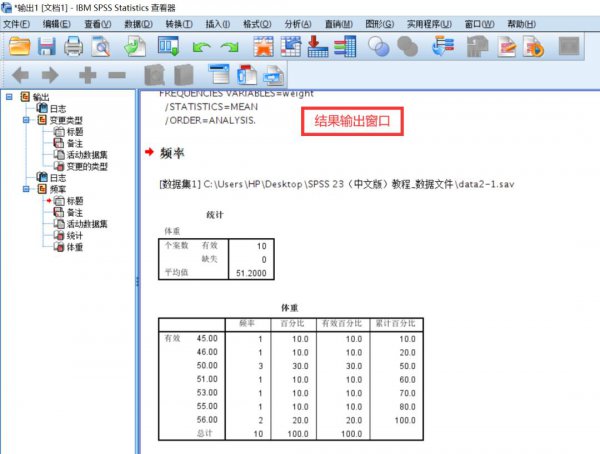Click the Go to Case icon

pyautogui.click(x=291, y=46)
